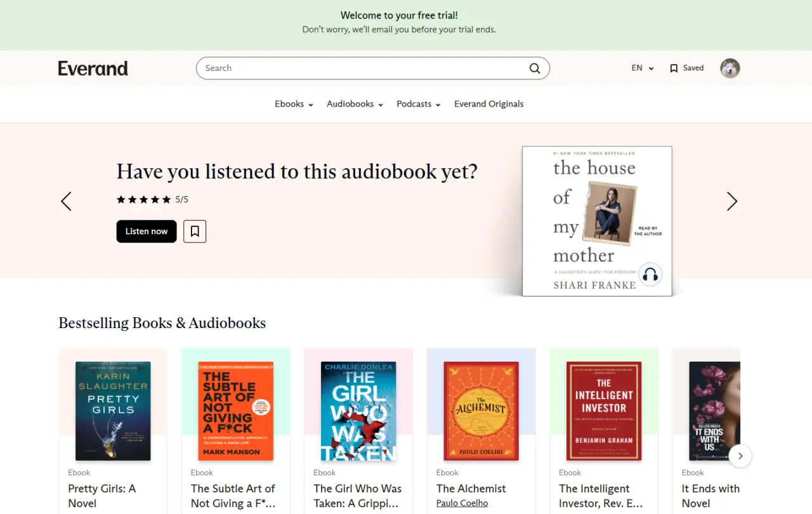Viewport: 812px width, 514px height.
Task: Expand the Audiobooks dropdown menu
Action: pos(355,104)
